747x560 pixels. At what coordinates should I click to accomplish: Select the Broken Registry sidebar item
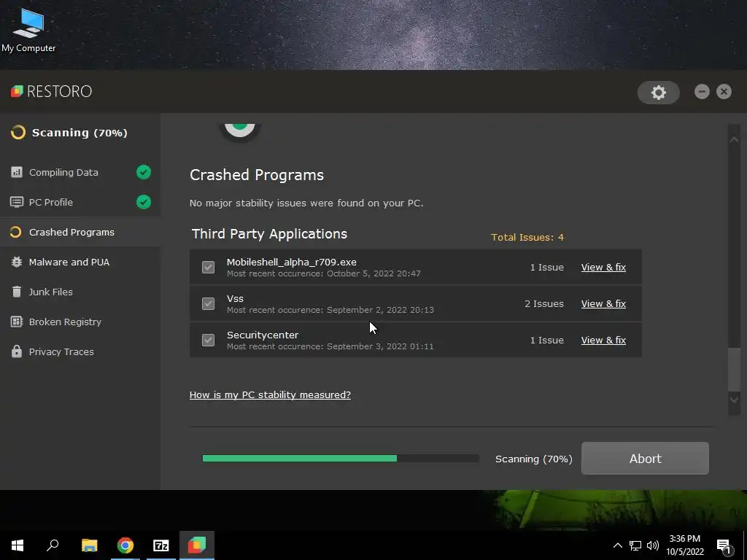80,322
